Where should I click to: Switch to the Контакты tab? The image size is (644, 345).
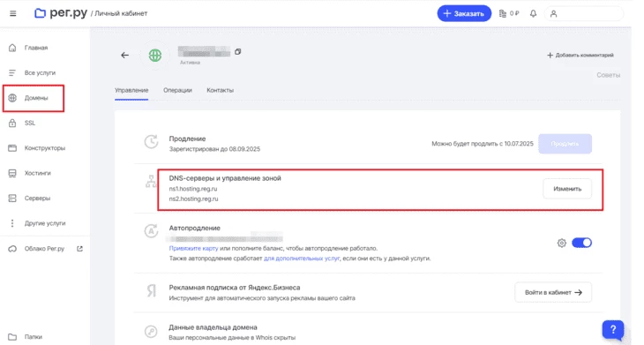coord(221,90)
